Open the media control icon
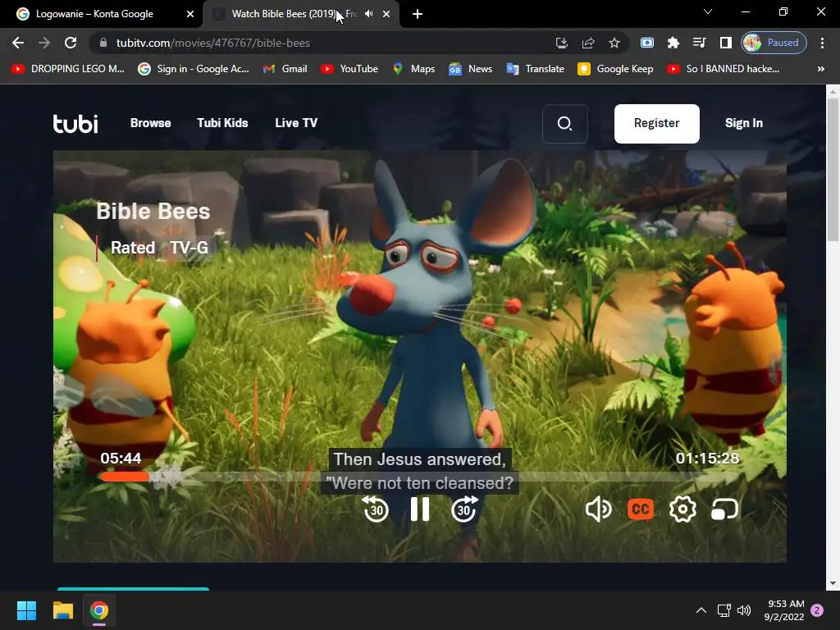 click(x=700, y=43)
